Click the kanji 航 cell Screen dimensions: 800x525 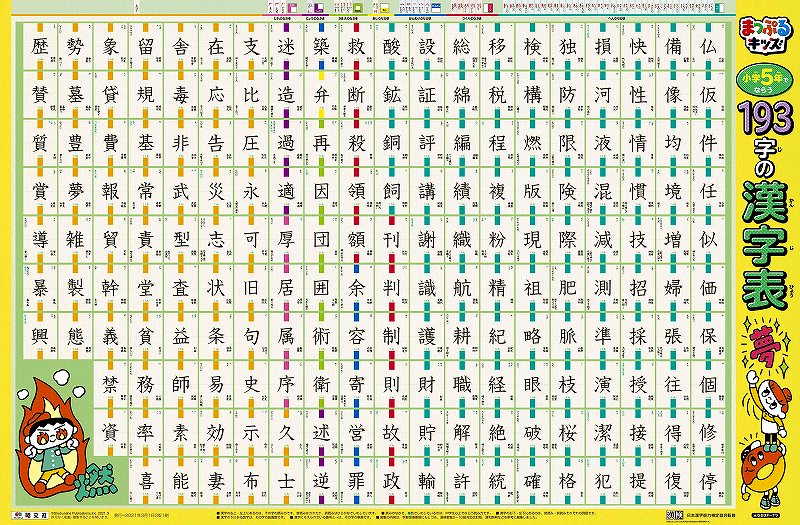click(462, 288)
